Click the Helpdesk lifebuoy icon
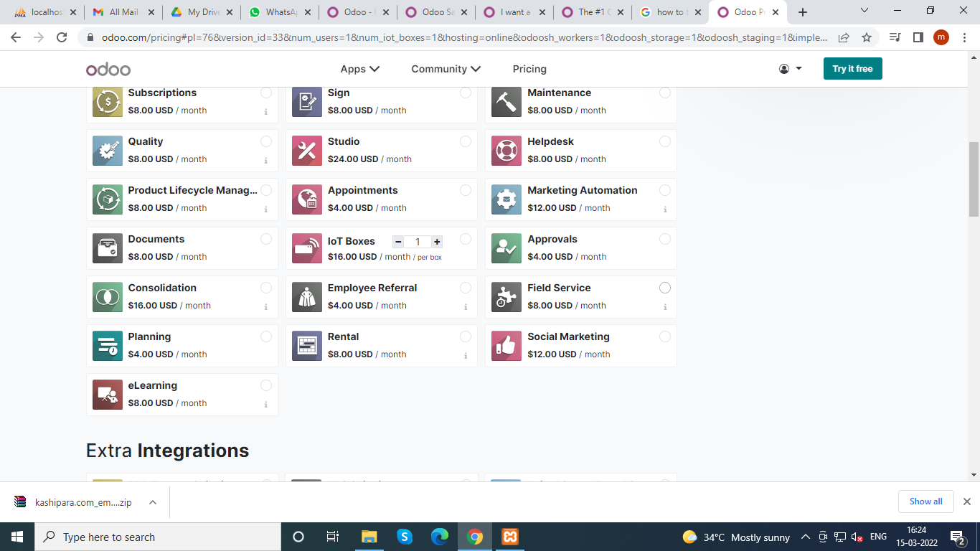The height and width of the screenshot is (551, 980). (x=507, y=151)
